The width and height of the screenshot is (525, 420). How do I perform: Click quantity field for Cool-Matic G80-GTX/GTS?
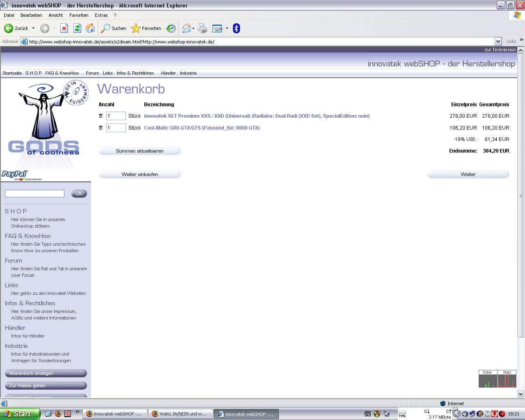click(x=116, y=128)
